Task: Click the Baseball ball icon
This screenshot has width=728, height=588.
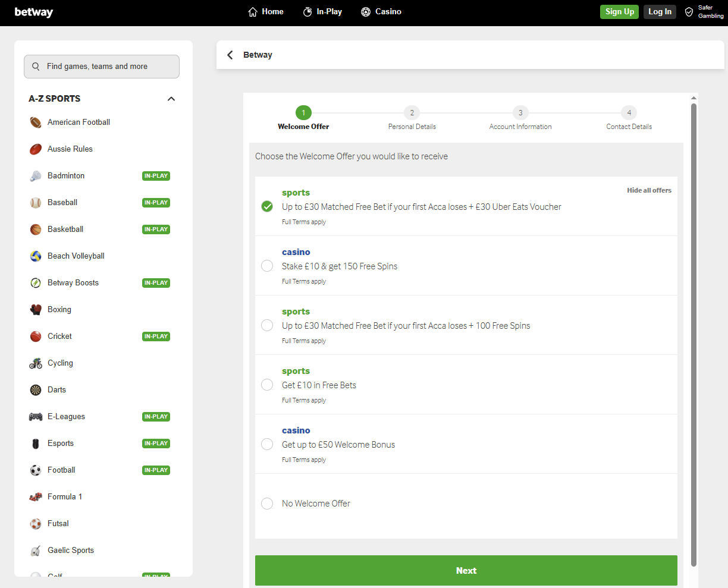Action: (x=36, y=203)
